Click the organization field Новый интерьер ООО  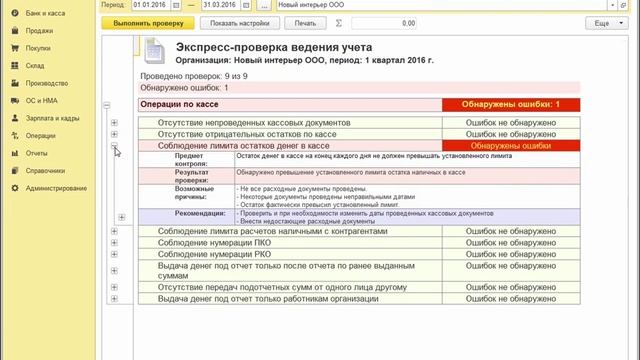[x=442, y=5]
